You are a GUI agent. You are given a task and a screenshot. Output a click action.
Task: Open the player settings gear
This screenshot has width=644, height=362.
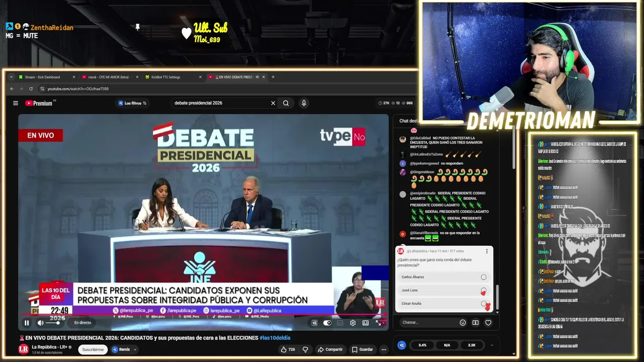click(353, 323)
